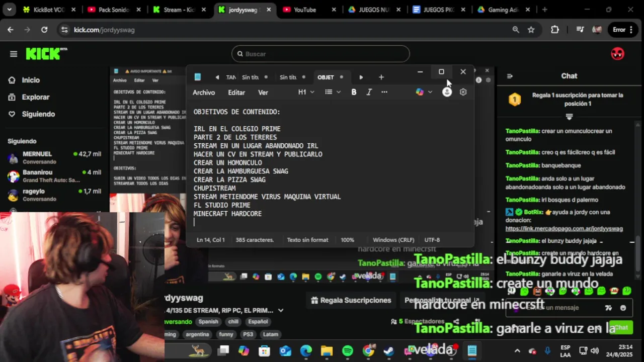Expand the stream title chevron
644x362 pixels.
point(281,311)
